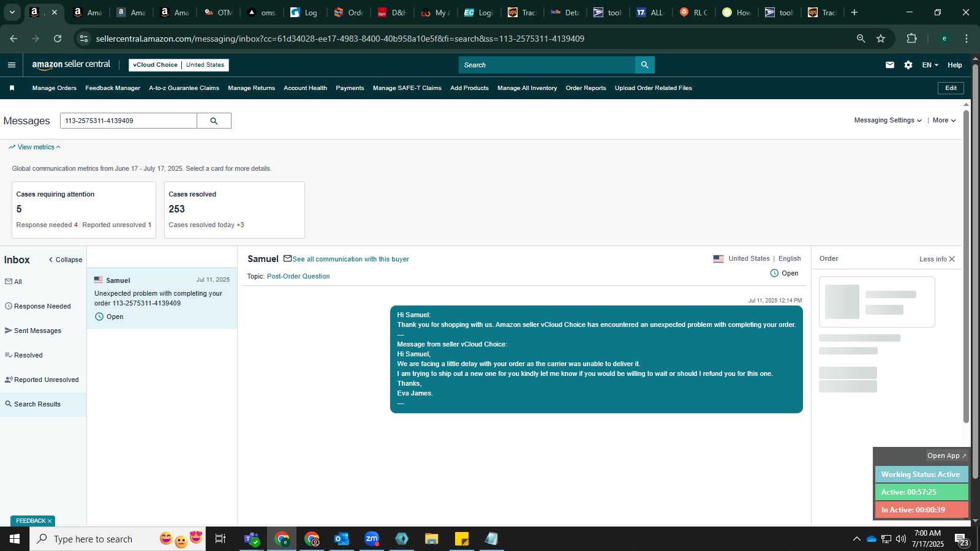980x551 pixels.
Task: Click the browser back arrow
Action: [13, 39]
